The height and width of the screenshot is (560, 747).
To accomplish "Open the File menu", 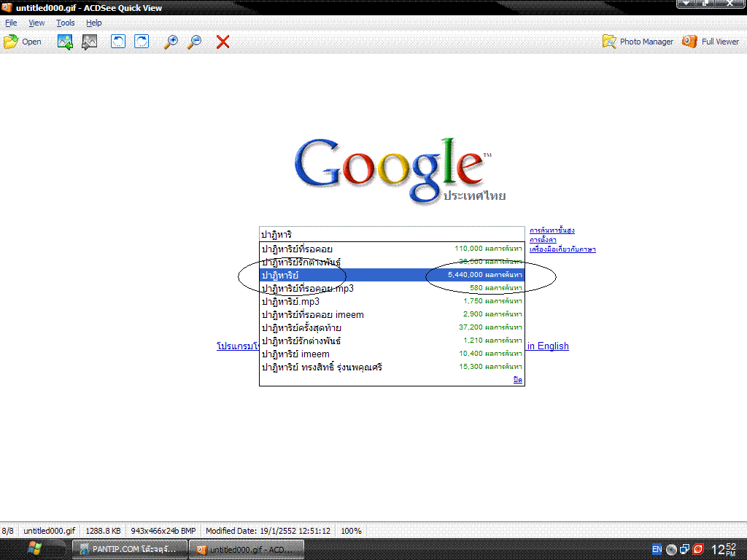I will (11, 23).
